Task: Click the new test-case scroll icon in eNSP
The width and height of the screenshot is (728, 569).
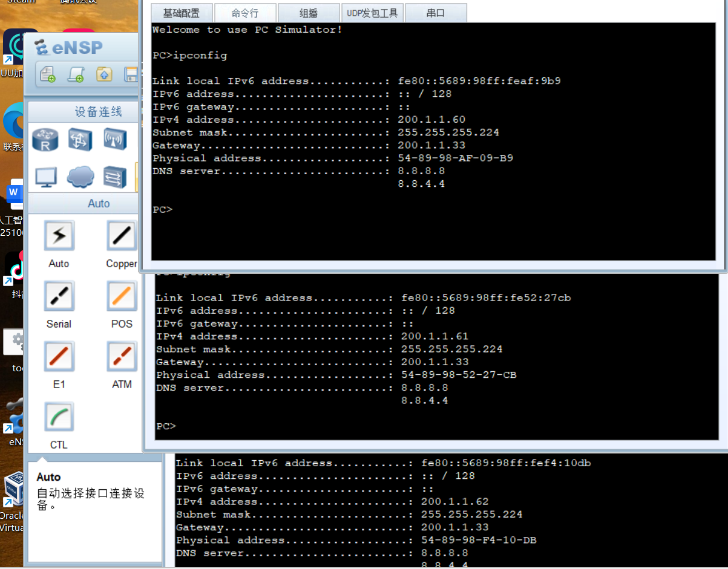Action: tap(76, 74)
